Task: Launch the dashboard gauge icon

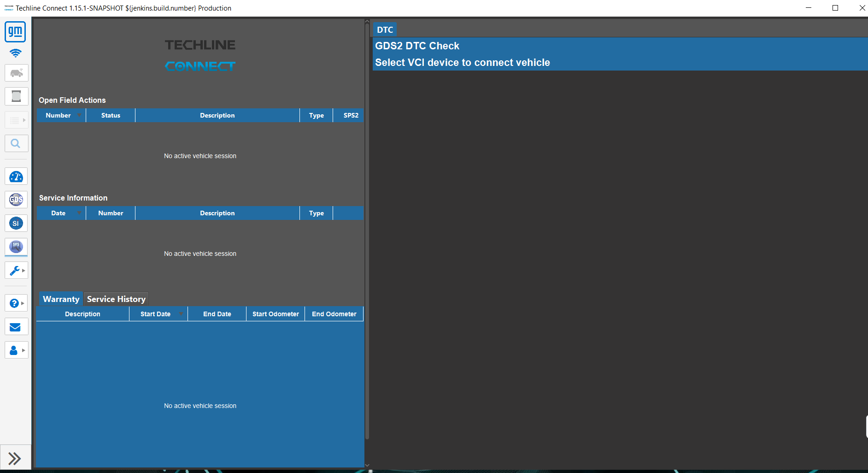Action: (x=17, y=177)
